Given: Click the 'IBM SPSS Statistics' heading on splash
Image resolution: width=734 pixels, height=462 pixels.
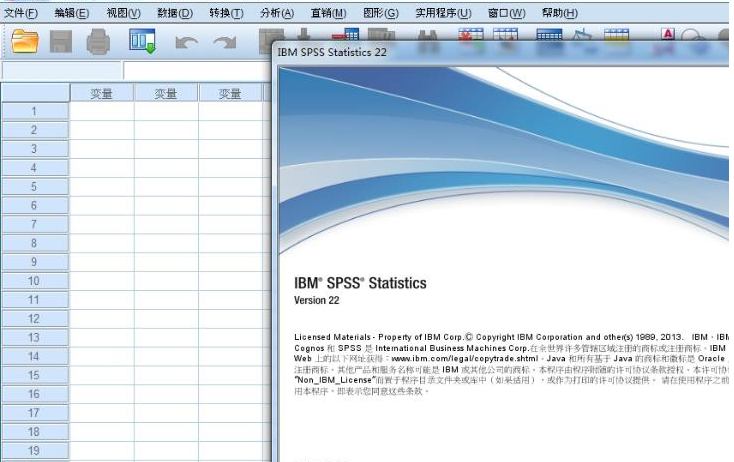Looking at the screenshot, I should (x=360, y=283).
